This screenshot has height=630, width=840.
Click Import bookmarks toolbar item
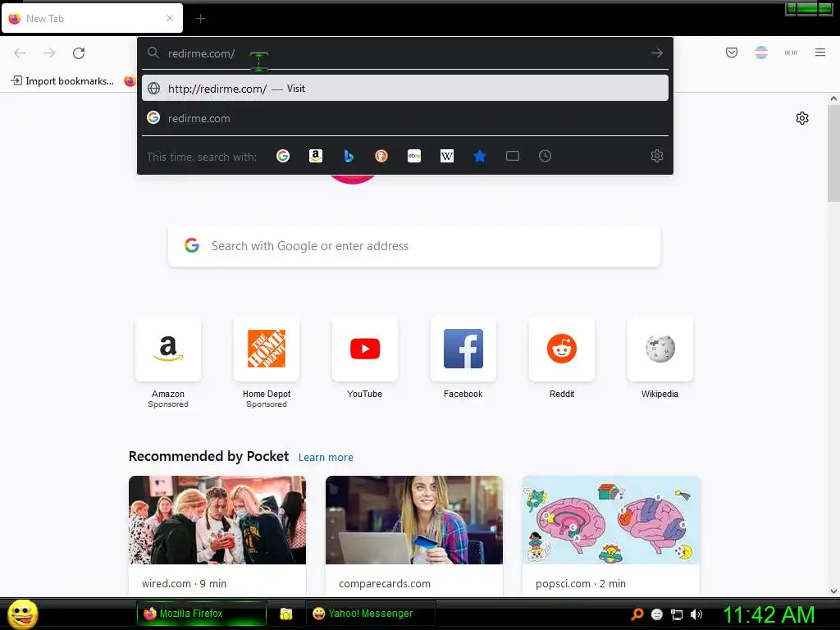[62, 81]
